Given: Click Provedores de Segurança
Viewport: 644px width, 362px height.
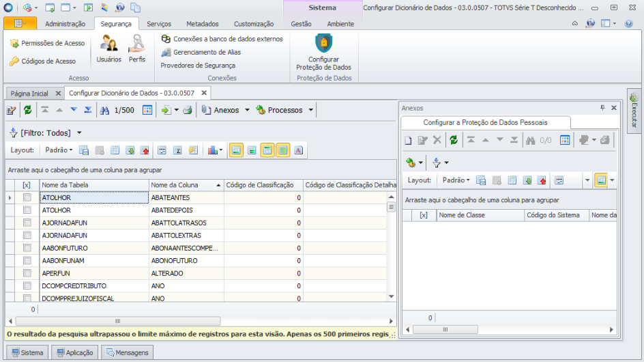Looking at the screenshot, I should [198, 66].
